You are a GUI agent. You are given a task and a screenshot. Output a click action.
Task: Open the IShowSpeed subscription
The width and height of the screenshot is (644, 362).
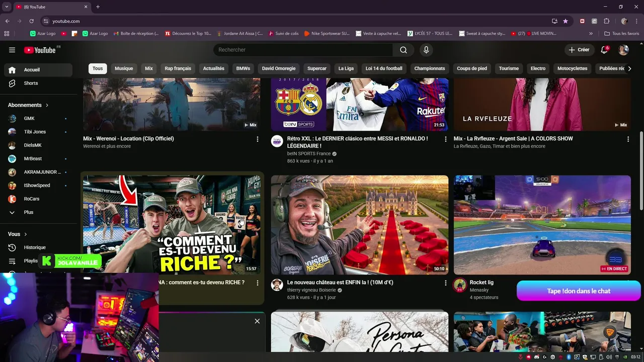[38, 186]
